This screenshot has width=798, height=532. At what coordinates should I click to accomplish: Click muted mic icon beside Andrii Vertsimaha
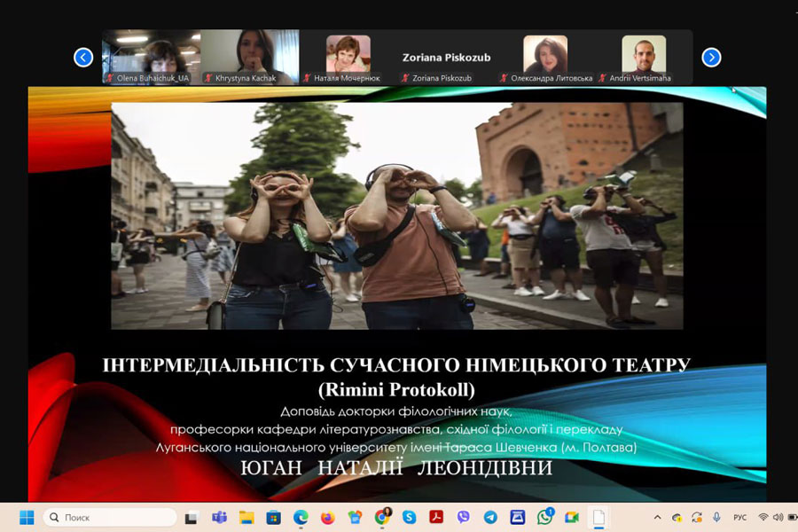pos(602,78)
